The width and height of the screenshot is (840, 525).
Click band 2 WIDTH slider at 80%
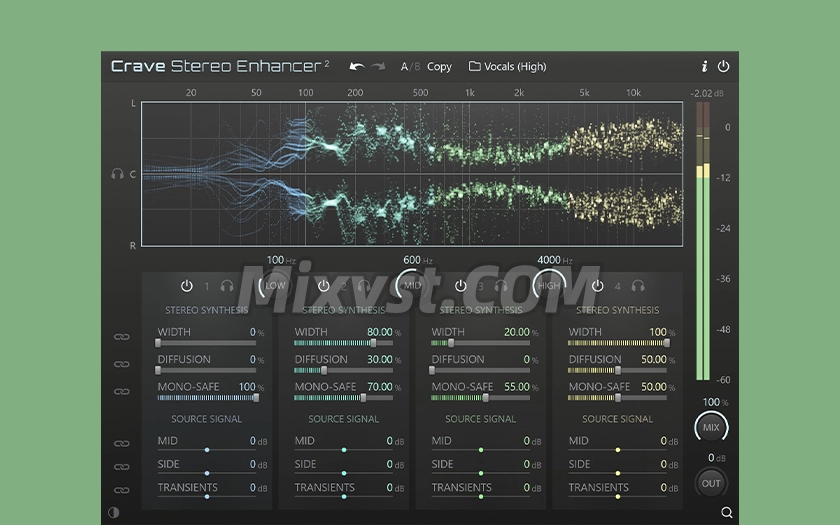343,343
